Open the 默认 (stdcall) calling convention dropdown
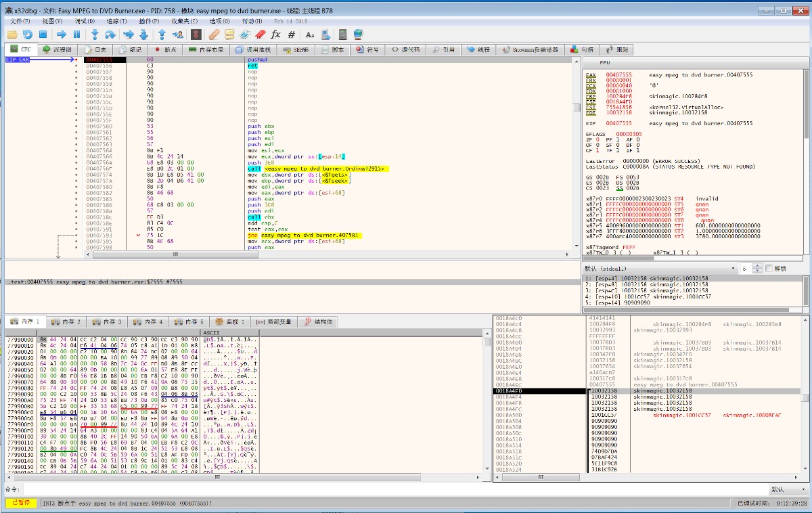Viewport: 812px width, 513px height. point(659,269)
